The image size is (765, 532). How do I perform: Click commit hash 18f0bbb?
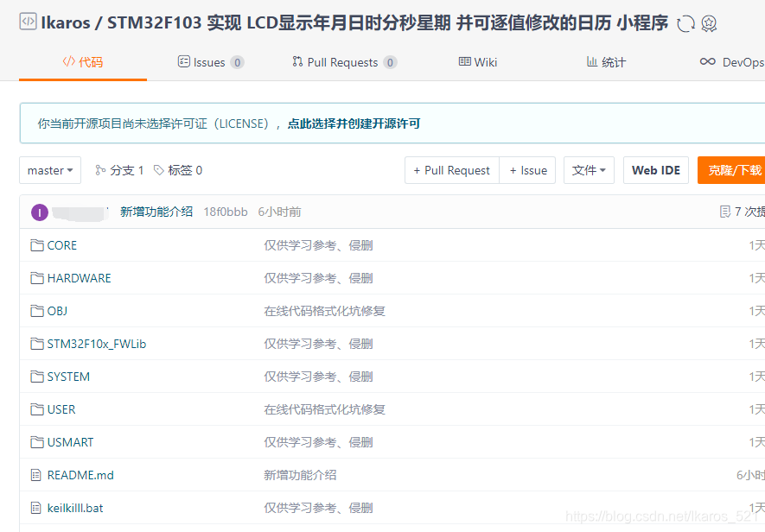(x=226, y=212)
